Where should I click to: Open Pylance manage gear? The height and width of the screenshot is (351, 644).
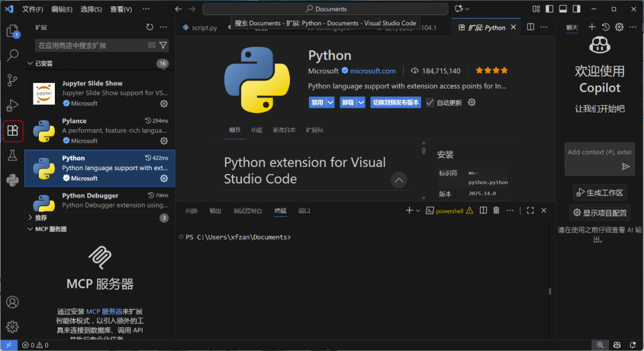tap(164, 141)
